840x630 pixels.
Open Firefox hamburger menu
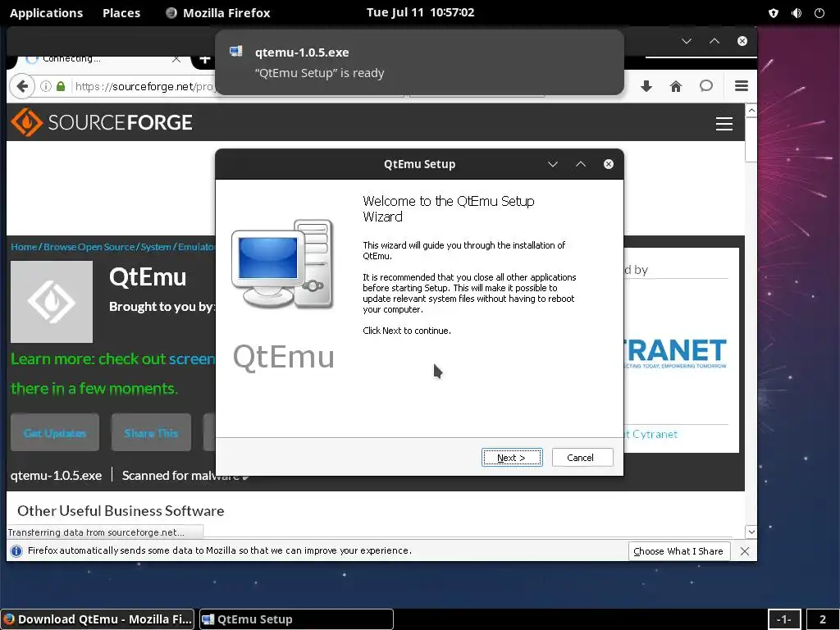(742, 85)
